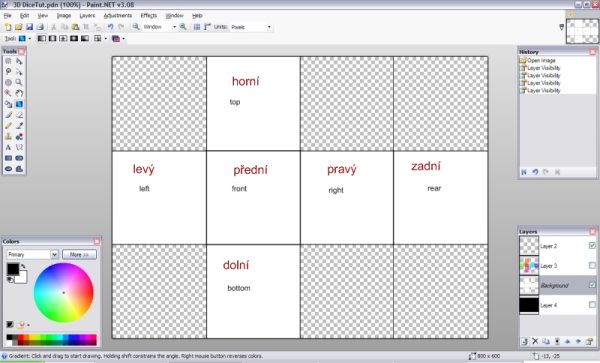Expand the Units Pixels dropdown
The image size is (600, 363).
(251, 27)
